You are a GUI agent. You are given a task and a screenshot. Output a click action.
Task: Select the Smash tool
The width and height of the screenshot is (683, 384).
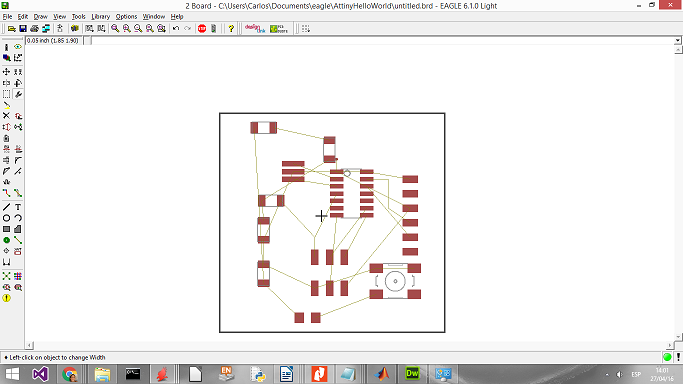pyautogui.click(x=7, y=160)
